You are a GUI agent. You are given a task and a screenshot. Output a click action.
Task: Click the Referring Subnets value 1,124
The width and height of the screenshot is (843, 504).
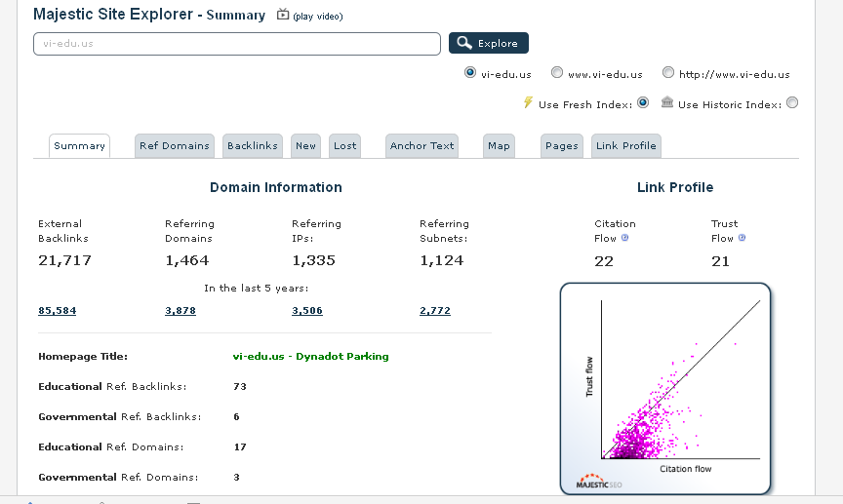pyautogui.click(x=441, y=260)
